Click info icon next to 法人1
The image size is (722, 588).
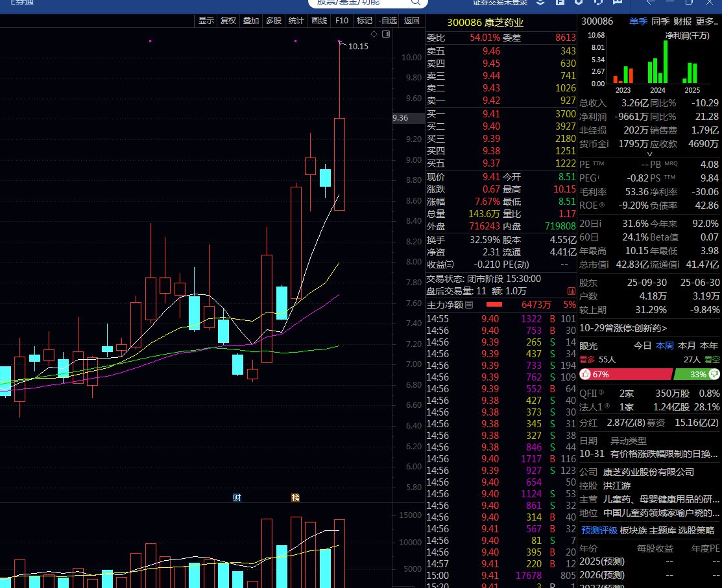(x=607, y=406)
